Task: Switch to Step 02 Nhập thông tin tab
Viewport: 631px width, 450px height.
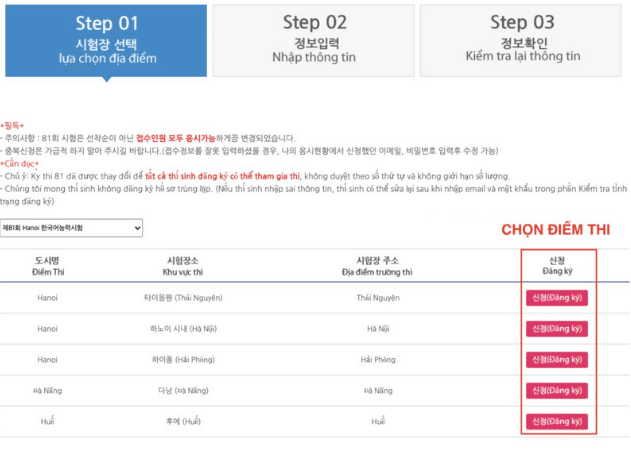Action: [314, 38]
